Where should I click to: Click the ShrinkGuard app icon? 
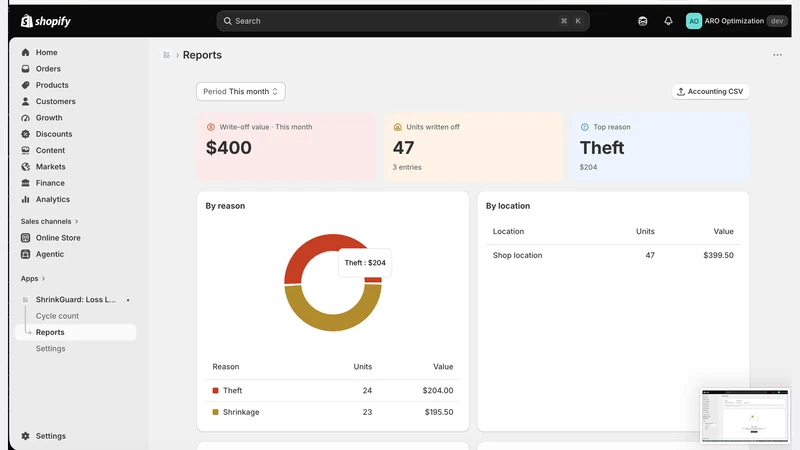coord(26,299)
